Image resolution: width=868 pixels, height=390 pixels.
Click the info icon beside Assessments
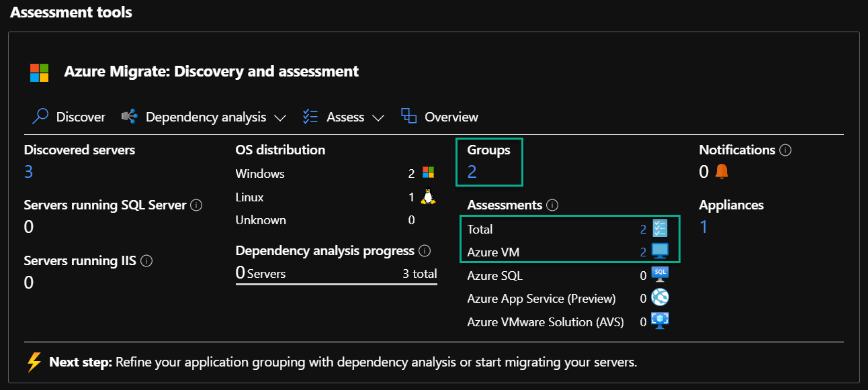tap(552, 205)
